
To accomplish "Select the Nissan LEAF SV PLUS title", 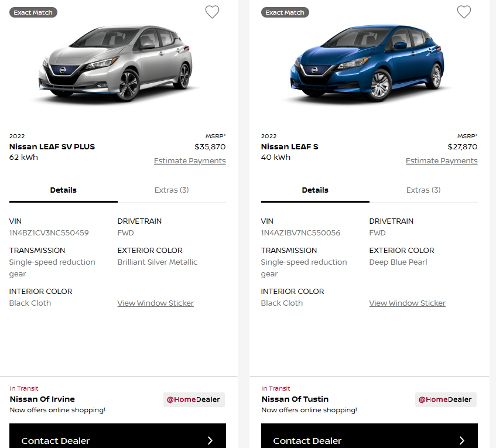I will 52,147.
